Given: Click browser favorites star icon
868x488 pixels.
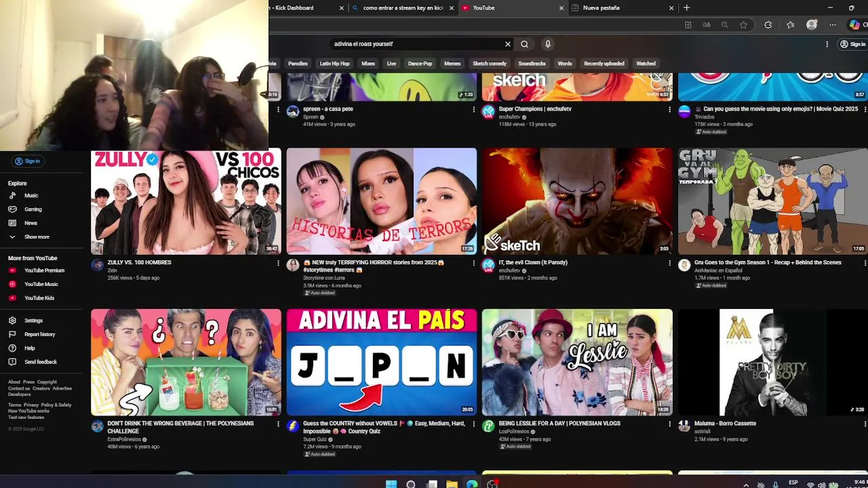Looking at the screenshot, I should (744, 25).
